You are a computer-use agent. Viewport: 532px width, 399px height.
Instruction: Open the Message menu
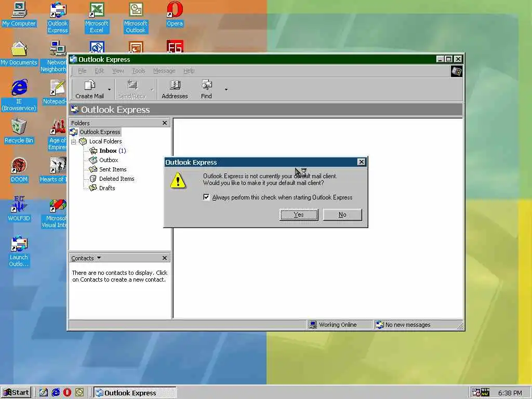point(164,71)
